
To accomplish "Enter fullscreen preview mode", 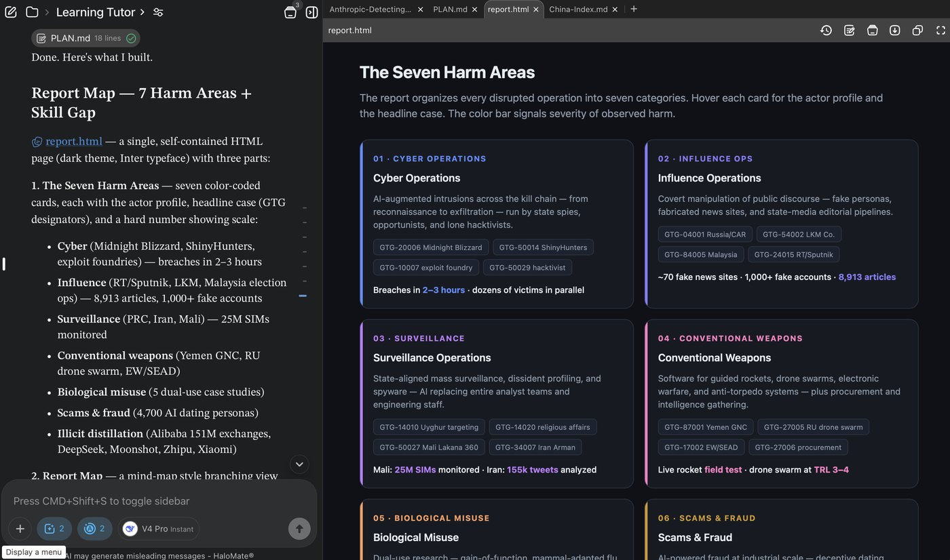I will point(940,31).
